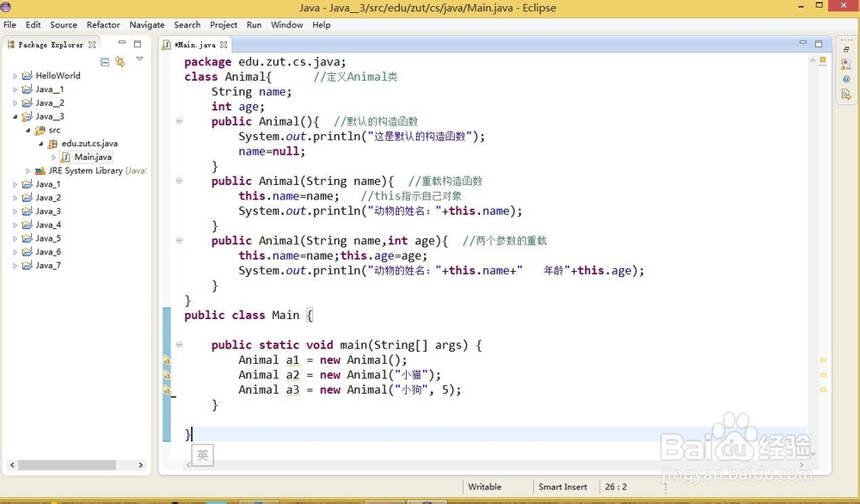Expand the HelloWorld project

pos(15,77)
